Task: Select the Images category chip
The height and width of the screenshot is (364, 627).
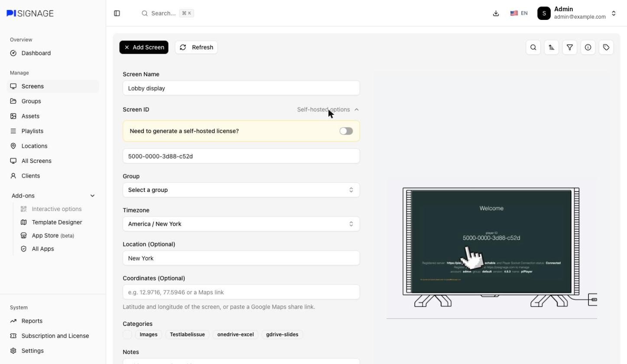Action: click(148, 335)
